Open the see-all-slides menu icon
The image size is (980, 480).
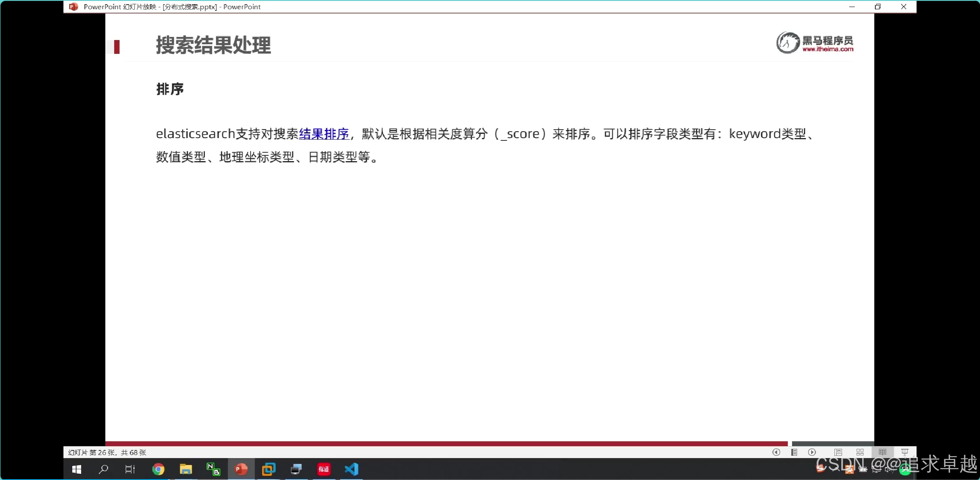coord(794,452)
